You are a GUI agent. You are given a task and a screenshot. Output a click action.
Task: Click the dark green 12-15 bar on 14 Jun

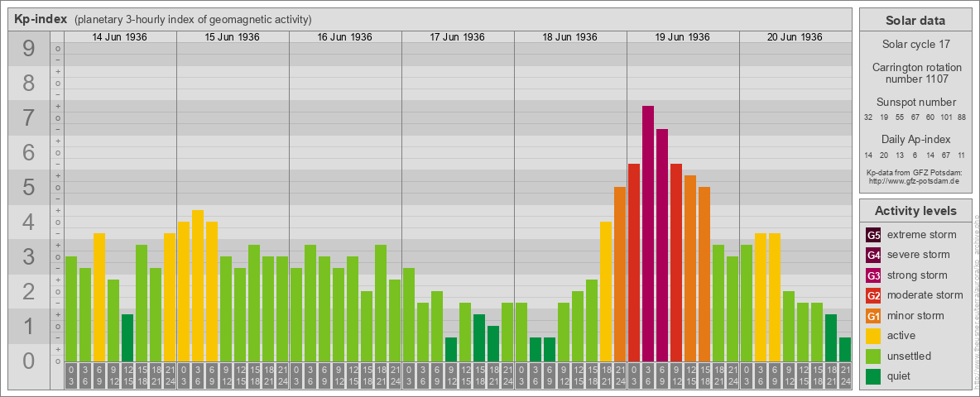(127, 338)
